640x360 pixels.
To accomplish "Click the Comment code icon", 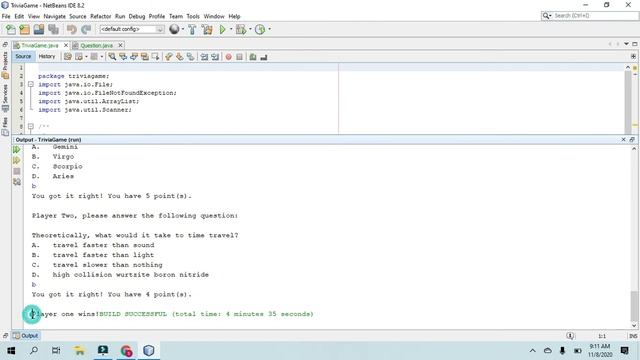I will coord(253,57).
